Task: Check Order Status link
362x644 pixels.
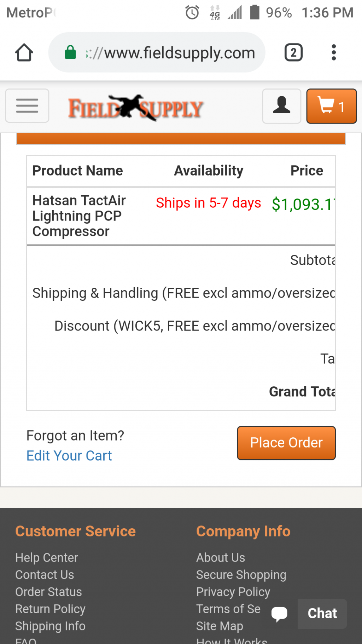Action: pyautogui.click(x=48, y=592)
